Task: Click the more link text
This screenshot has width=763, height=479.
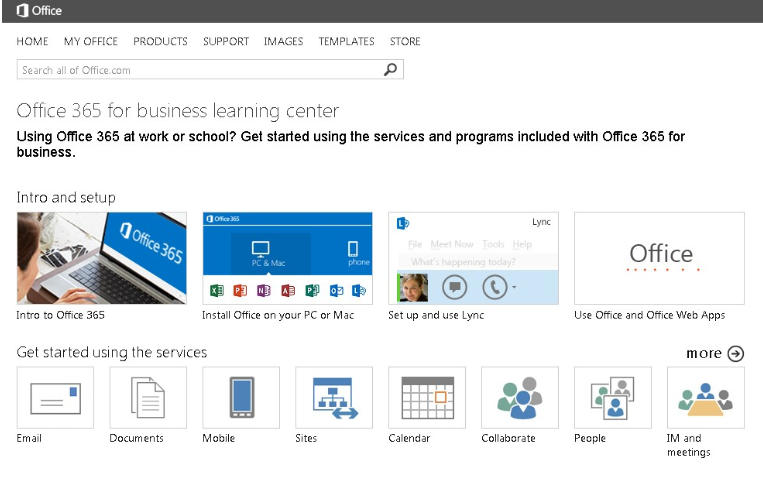Action: coord(704,353)
